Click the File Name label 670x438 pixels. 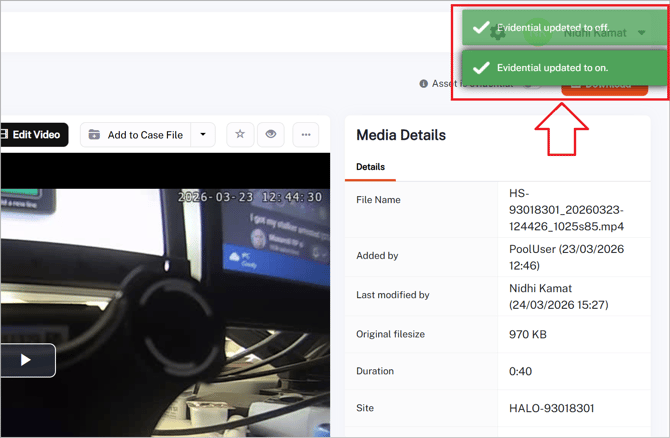click(378, 200)
